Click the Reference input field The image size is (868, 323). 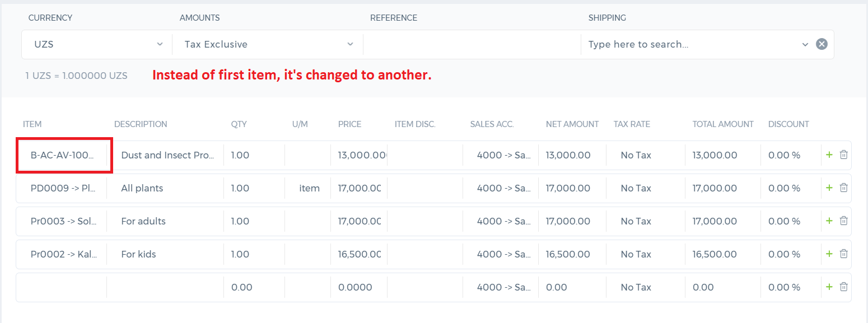tap(472, 44)
